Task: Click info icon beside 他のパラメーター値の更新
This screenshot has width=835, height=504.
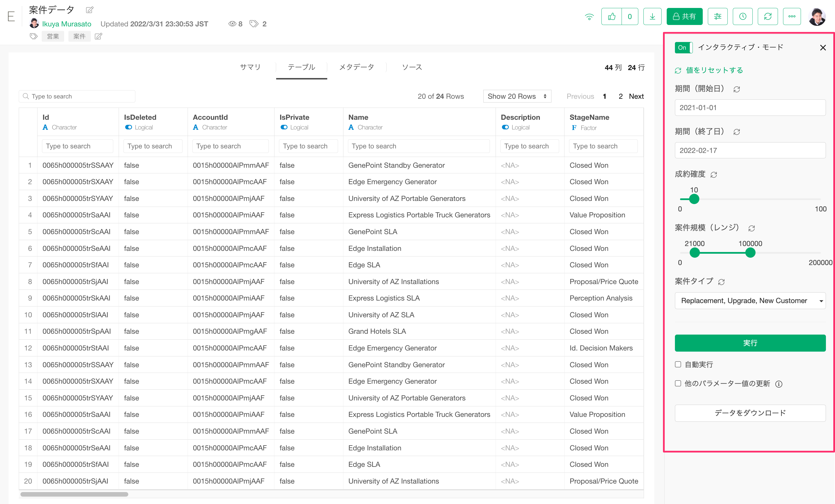Action: pyautogui.click(x=779, y=384)
